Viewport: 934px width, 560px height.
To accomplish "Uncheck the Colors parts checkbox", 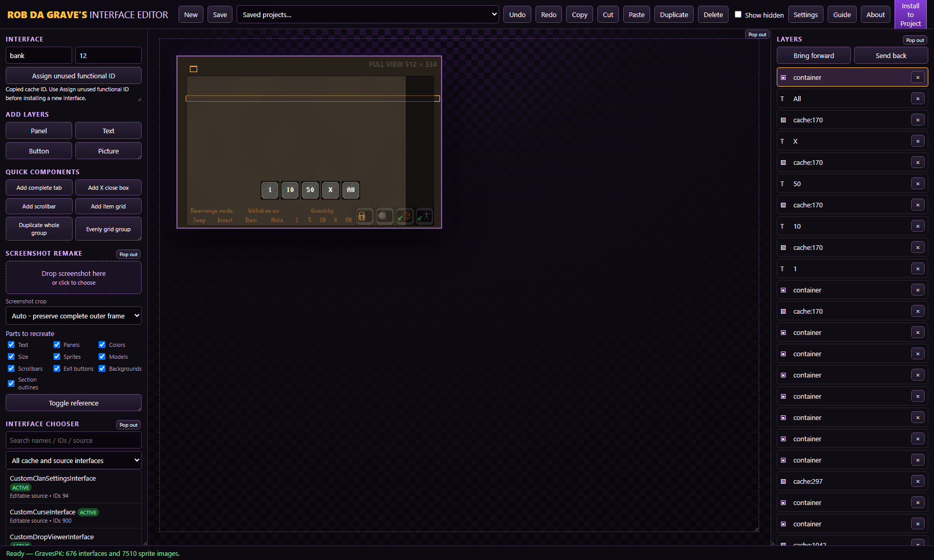I will coord(102,344).
